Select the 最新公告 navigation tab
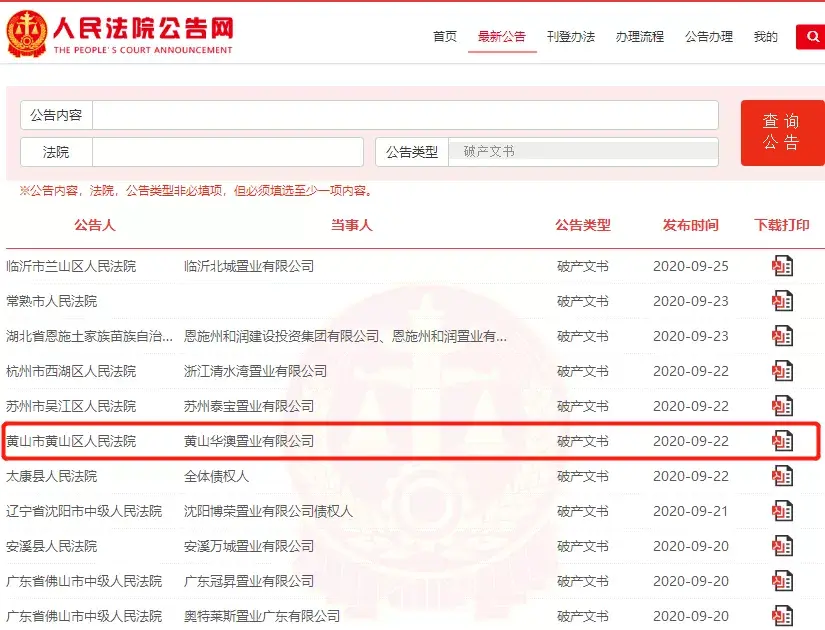The image size is (825, 630). (501, 36)
